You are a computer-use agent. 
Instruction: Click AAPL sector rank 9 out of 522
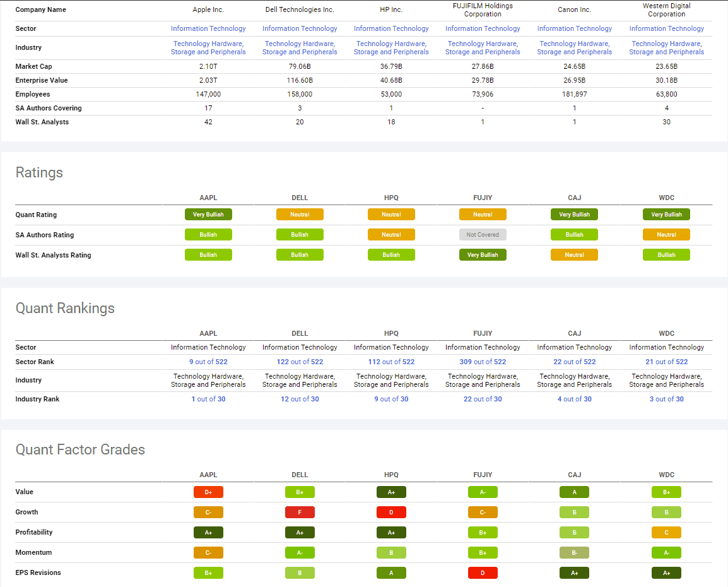[x=208, y=362]
